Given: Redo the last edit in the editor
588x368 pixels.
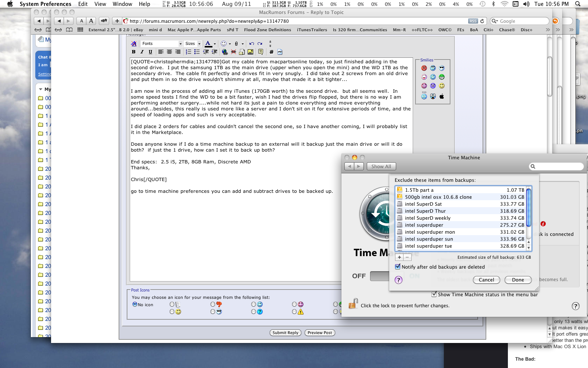Looking at the screenshot, I should (260, 44).
